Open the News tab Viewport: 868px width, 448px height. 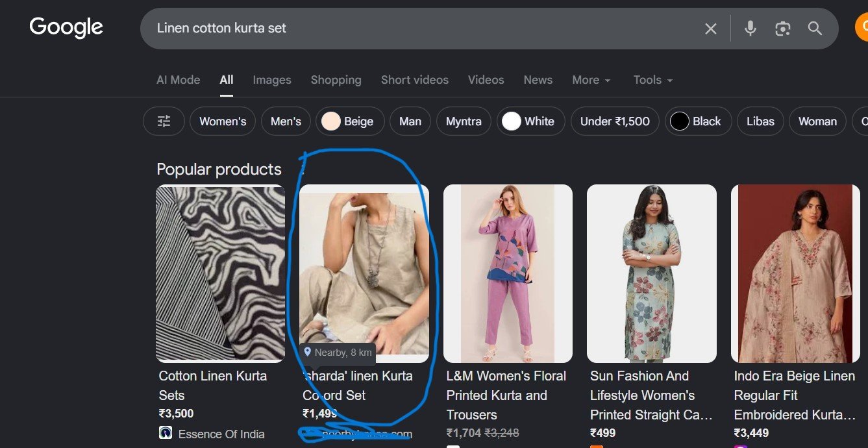[538, 80]
